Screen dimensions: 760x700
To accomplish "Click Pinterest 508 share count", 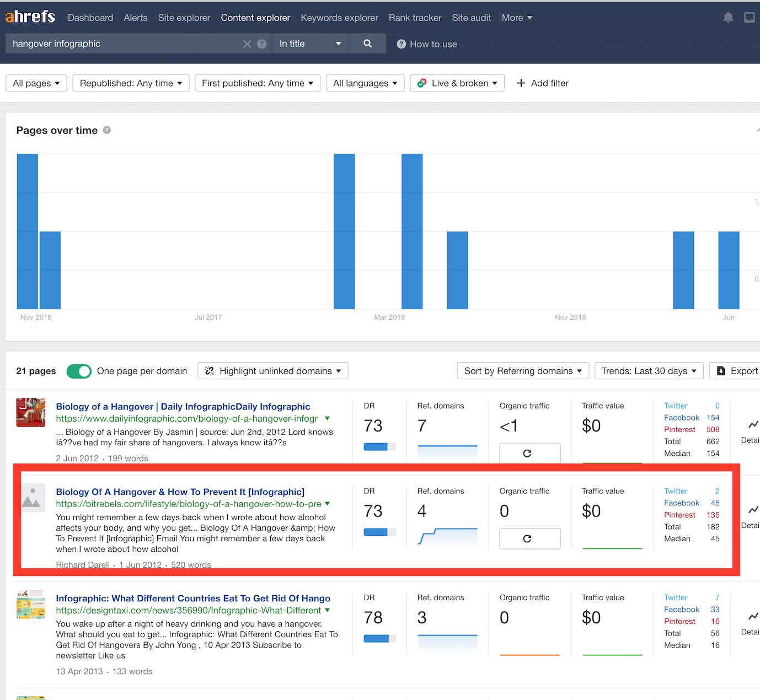I will (x=713, y=429).
